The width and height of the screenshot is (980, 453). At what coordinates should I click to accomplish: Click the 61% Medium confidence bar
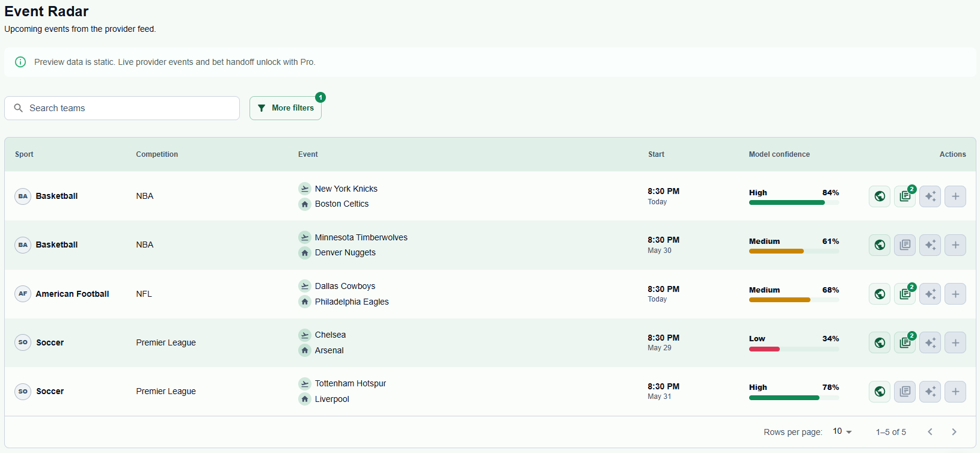(x=794, y=251)
